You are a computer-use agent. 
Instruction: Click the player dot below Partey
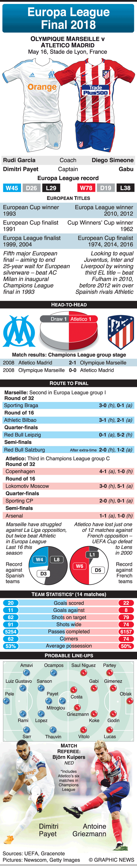coord(109,673)
